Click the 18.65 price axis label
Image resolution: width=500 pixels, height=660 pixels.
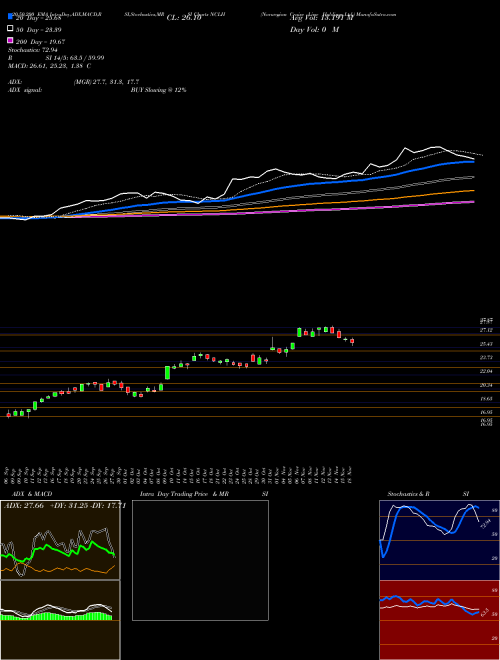(x=486, y=399)
